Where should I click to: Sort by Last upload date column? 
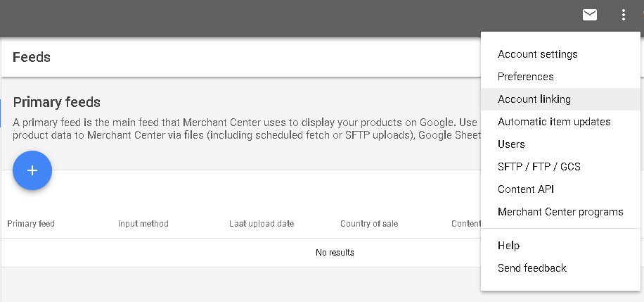point(262,224)
